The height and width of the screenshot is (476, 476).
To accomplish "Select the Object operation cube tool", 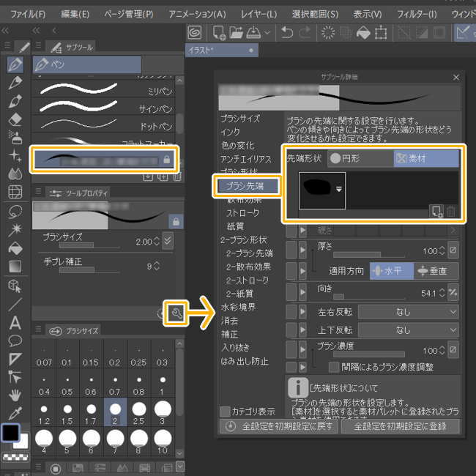I will 15,286.
